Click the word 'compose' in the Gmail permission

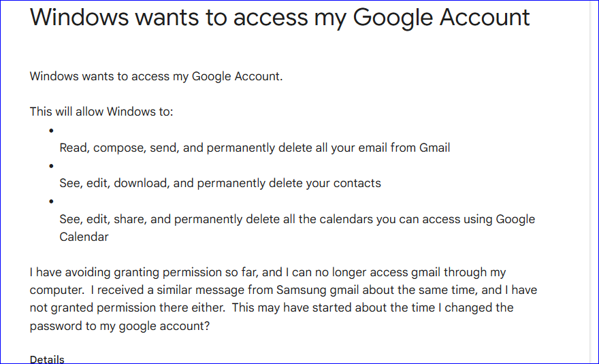116,148
